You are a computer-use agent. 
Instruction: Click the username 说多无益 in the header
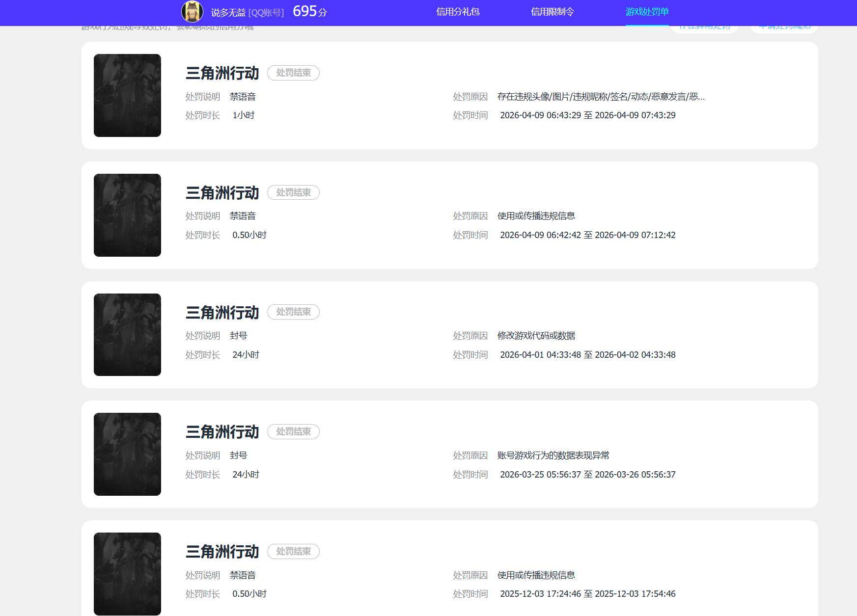[228, 13]
